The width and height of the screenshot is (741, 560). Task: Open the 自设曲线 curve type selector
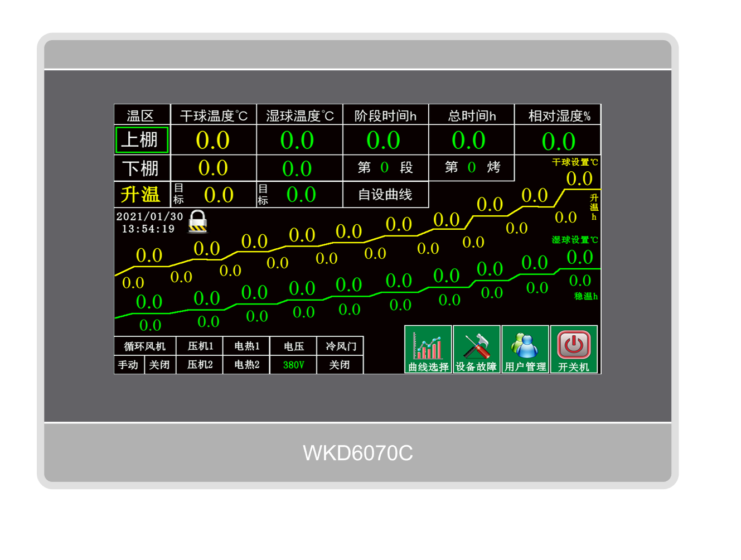click(x=385, y=195)
